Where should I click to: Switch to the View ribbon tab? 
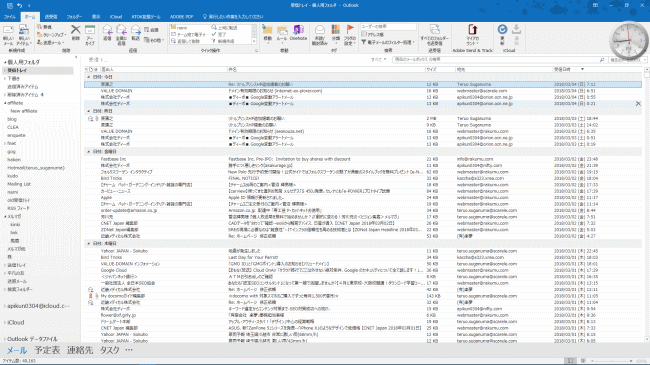(96, 17)
